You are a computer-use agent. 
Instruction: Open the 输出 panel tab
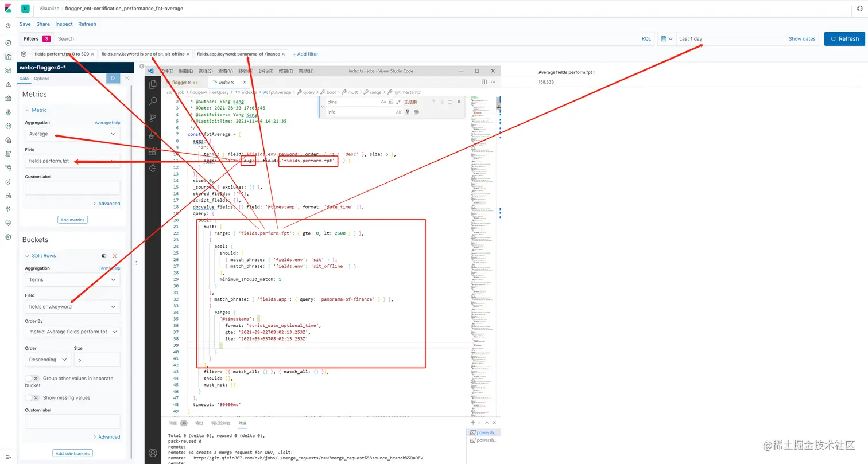coord(199,423)
